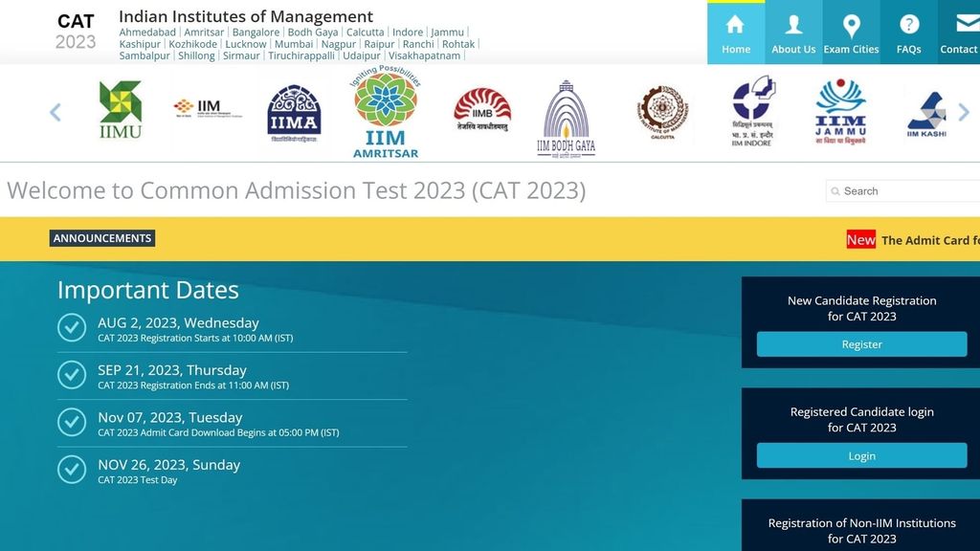
Task: Advance logo carousel with right arrow
Action: click(x=964, y=113)
